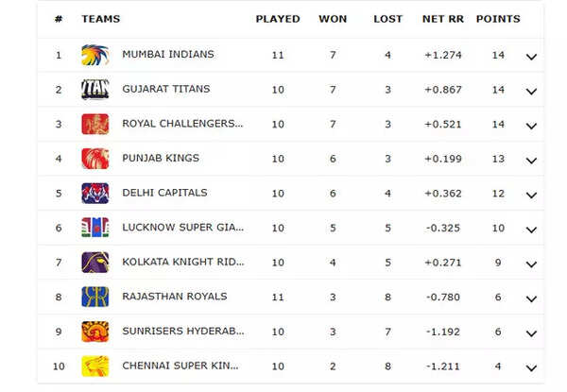567x392 pixels.
Task: Click the Gujarat Titans team logo
Action: 94,90
